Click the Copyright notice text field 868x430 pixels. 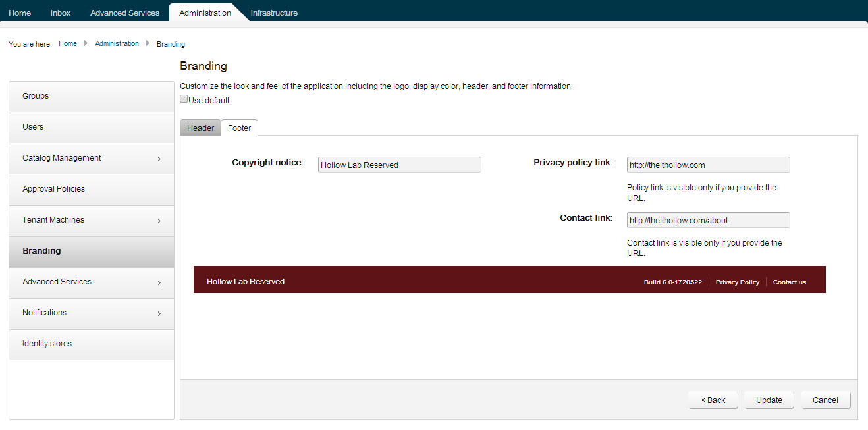coord(399,165)
